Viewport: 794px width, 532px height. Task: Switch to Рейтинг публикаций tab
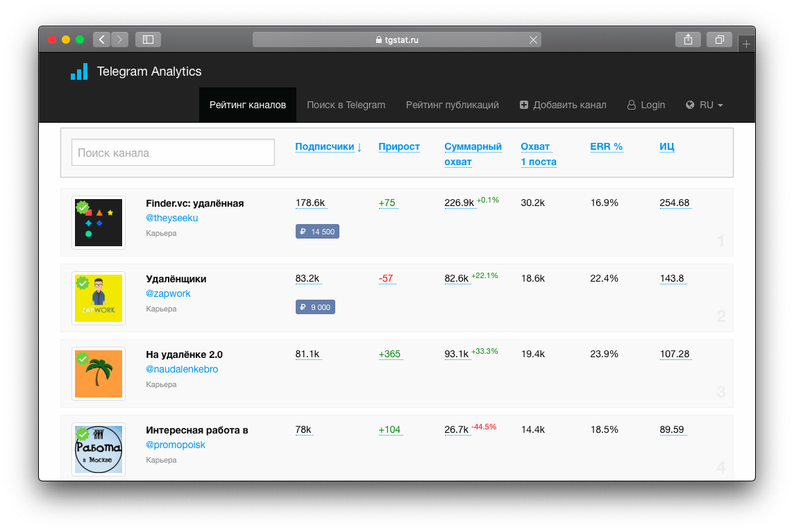pyautogui.click(x=452, y=105)
